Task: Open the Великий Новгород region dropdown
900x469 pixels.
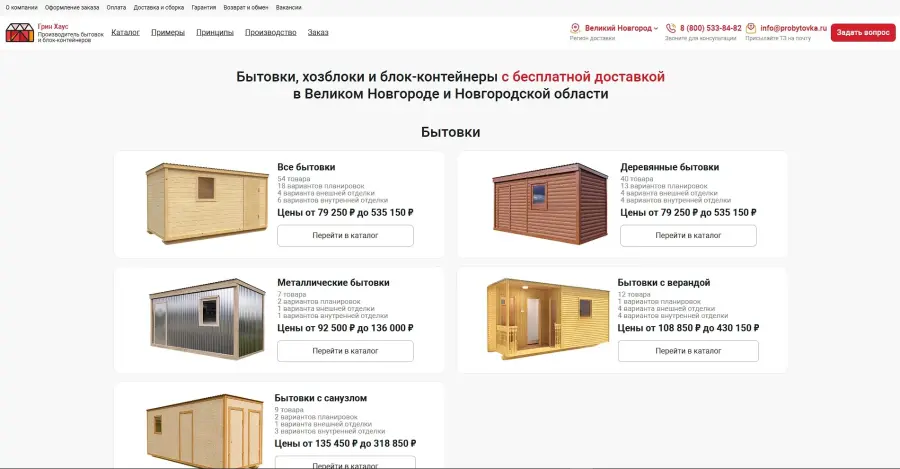Action: coord(621,28)
